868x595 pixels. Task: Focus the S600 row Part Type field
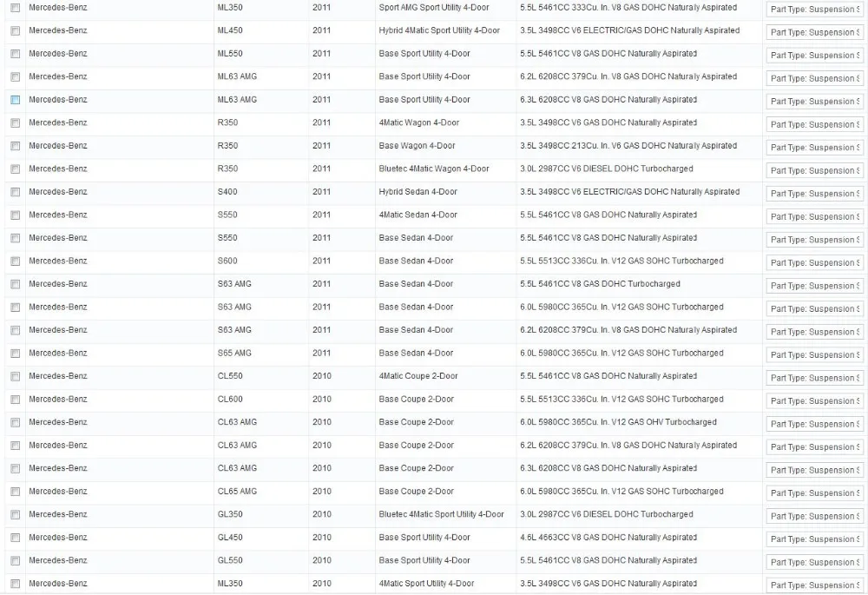(x=815, y=262)
